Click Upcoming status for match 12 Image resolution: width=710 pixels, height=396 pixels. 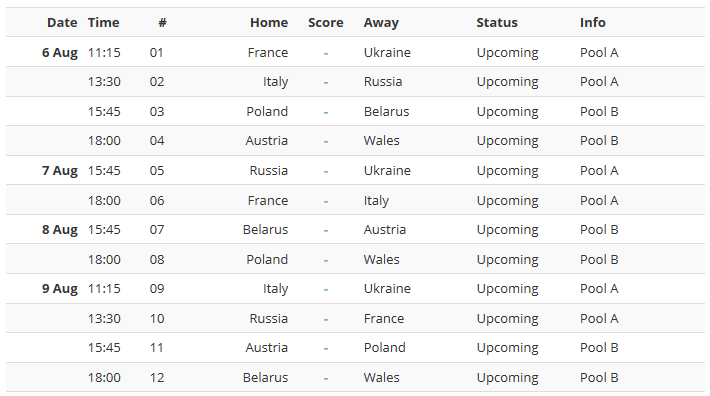(508, 378)
